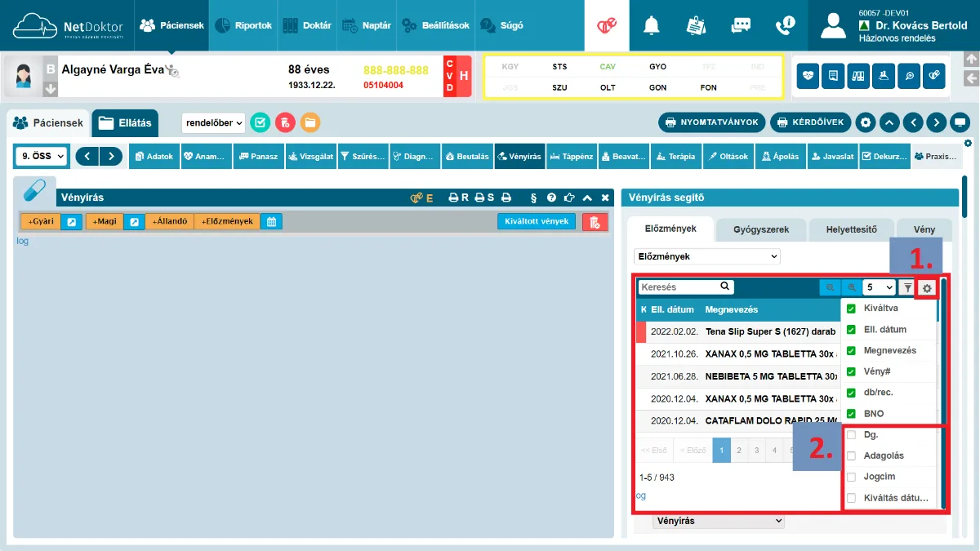Click the R print icon in Vényírás header
980x551 pixels.
pos(458,198)
